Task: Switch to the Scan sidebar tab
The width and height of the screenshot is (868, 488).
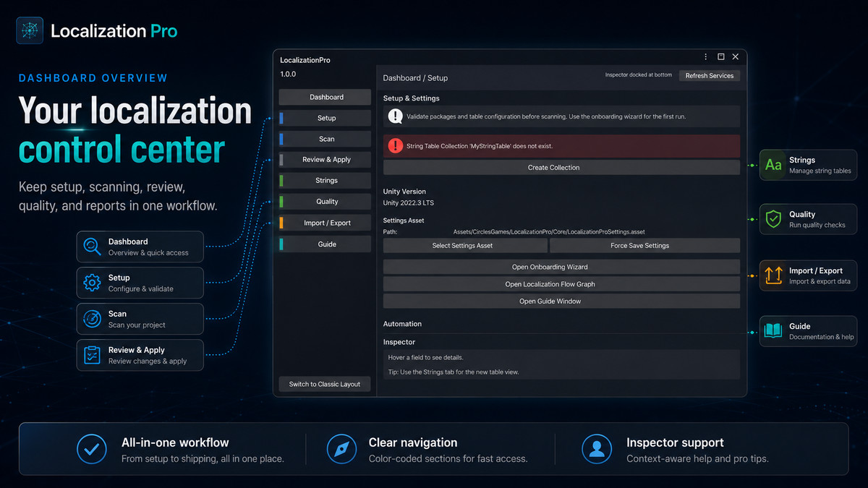Action: [x=325, y=139]
